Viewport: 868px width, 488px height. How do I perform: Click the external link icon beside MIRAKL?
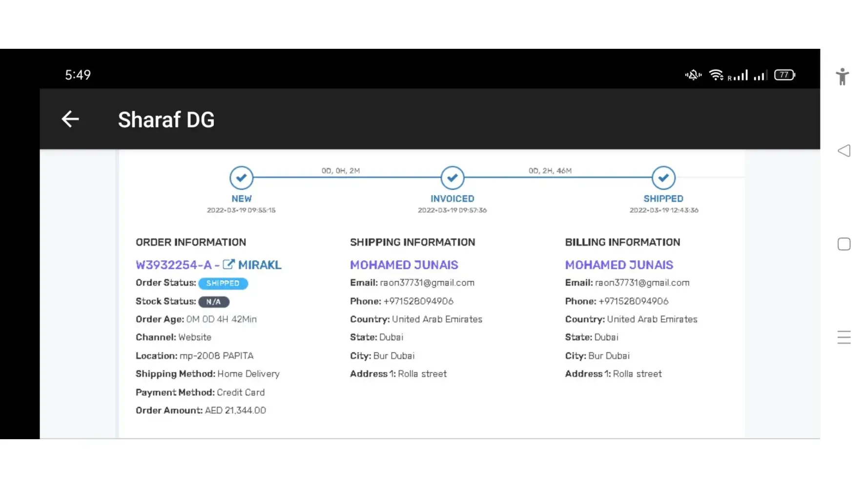[x=228, y=264]
